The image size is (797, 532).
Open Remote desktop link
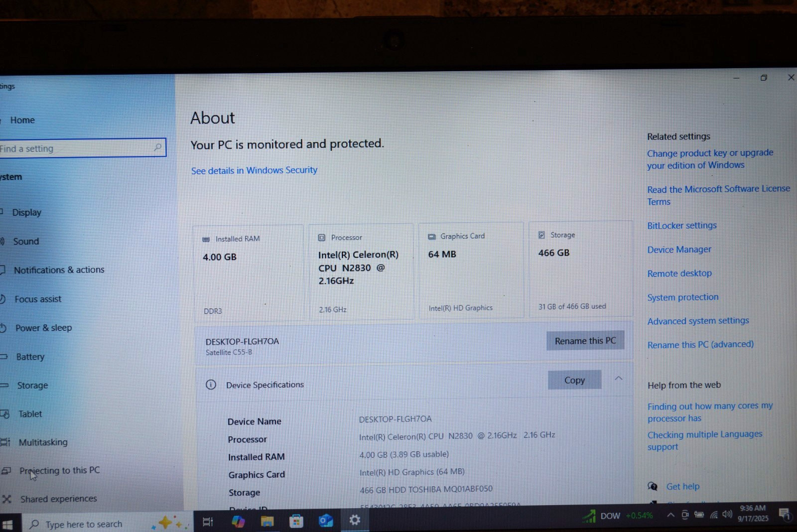click(x=679, y=273)
